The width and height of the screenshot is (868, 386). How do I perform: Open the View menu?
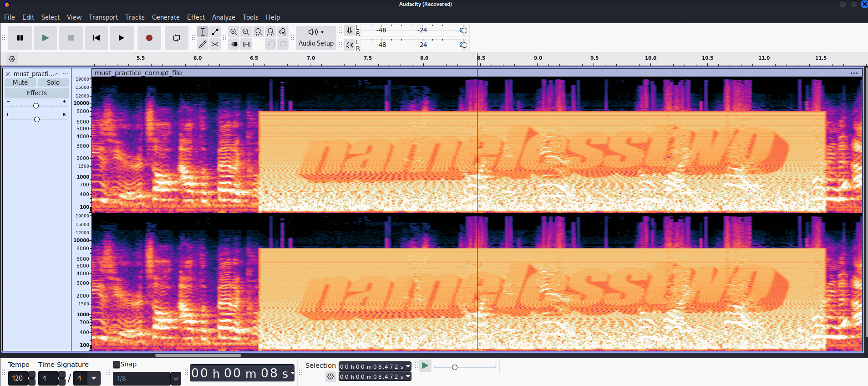pyautogui.click(x=74, y=17)
